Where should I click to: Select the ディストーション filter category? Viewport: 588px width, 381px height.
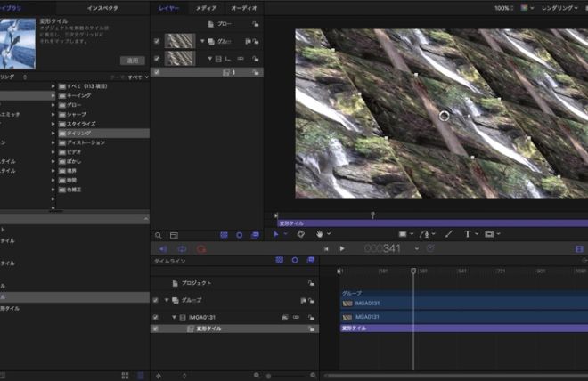[x=86, y=142]
